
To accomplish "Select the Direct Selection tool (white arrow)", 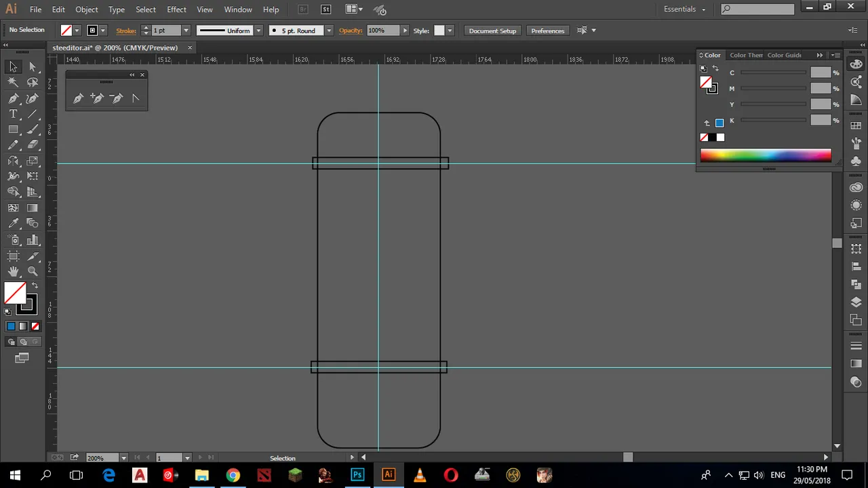I will click(33, 66).
